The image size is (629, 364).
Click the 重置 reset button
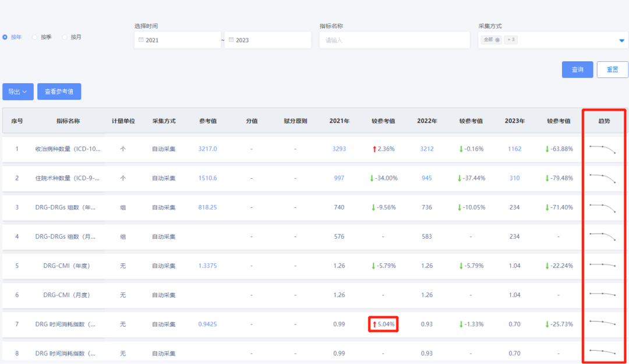coord(612,69)
